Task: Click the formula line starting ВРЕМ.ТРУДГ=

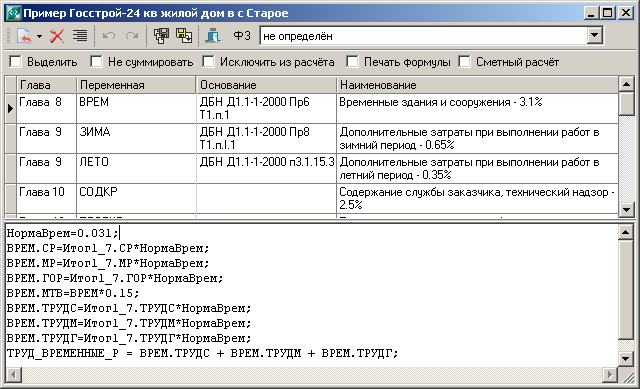Action: [x=129, y=338]
